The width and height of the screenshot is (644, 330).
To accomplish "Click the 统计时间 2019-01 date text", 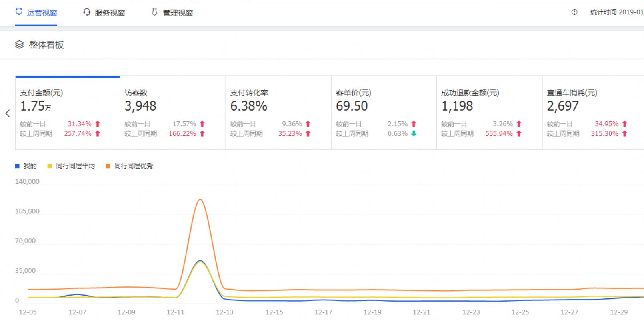I will point(617,12).
